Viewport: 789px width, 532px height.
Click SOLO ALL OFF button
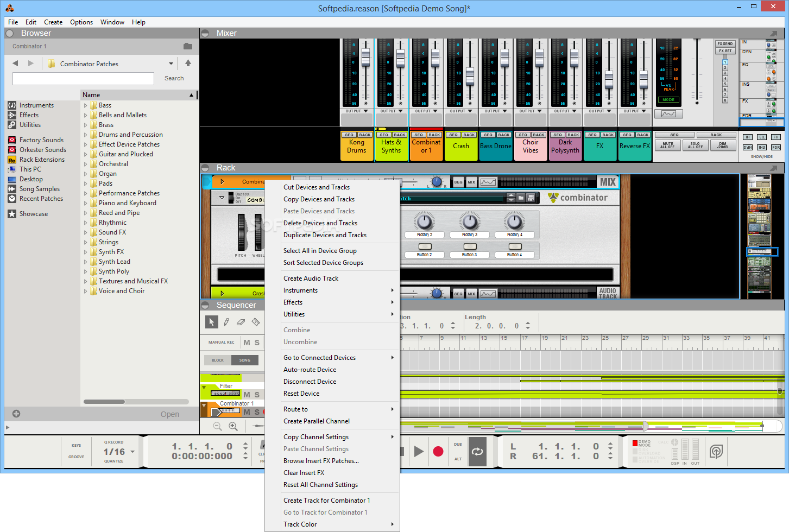695,145
